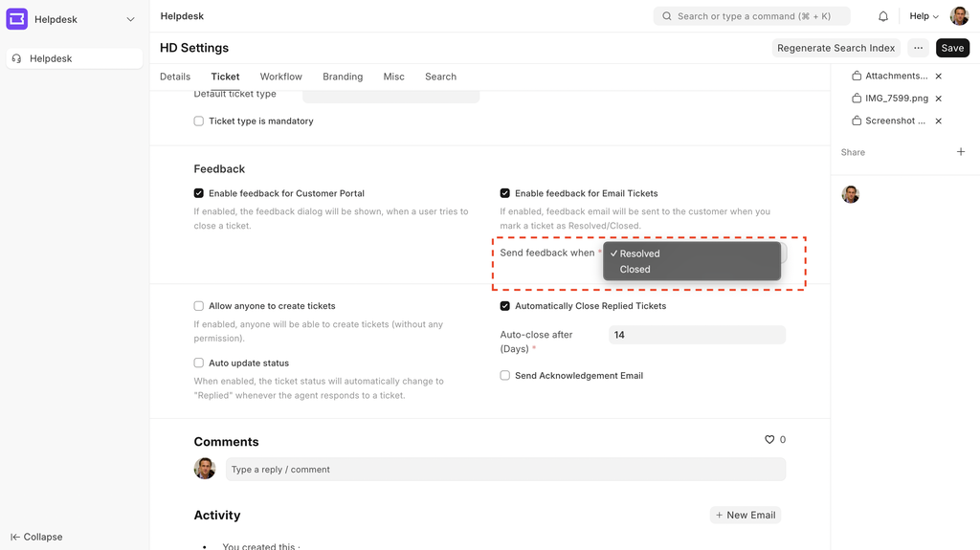Toggle Ticket type is mandatory checkbox
This screenshot has height=550, width=980.
pos(199,121)
